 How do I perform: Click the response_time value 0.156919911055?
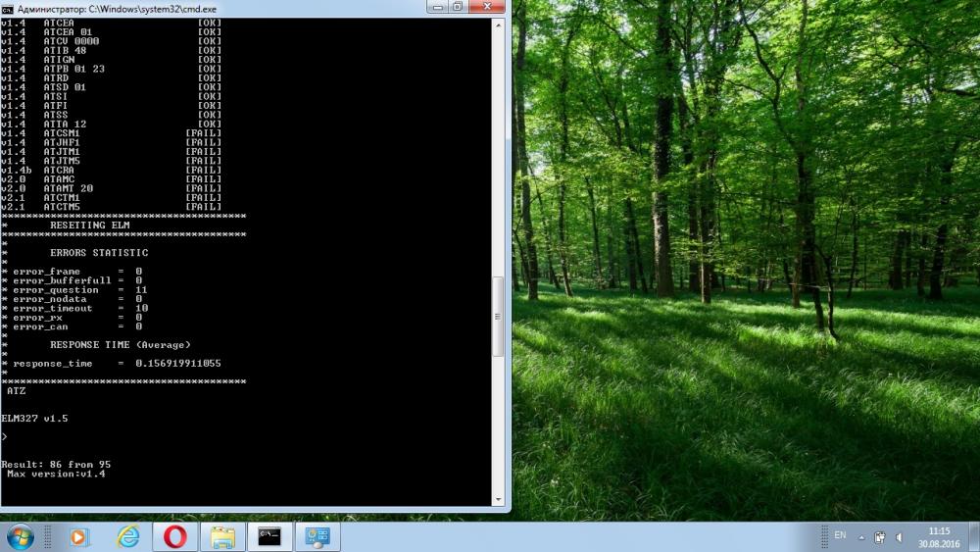[178, 363]
